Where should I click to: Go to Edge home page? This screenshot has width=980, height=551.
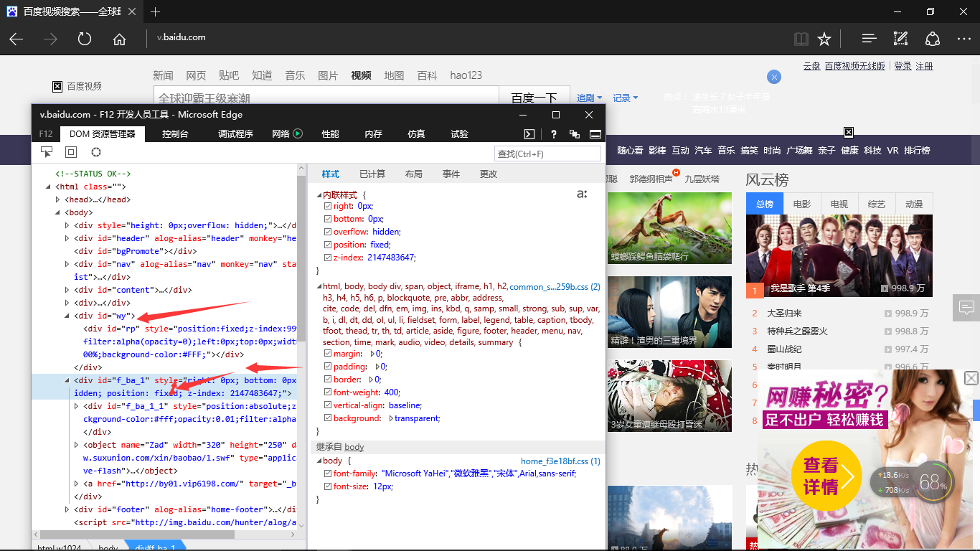point(119,39)
